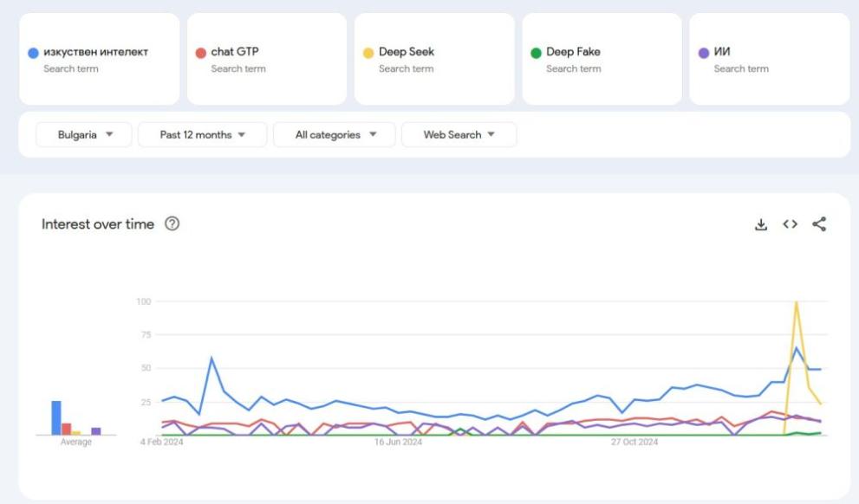Click the blue dot for изкуствен интелект
The width and height of the screenshot is (859, 504).
coord(33,53)
